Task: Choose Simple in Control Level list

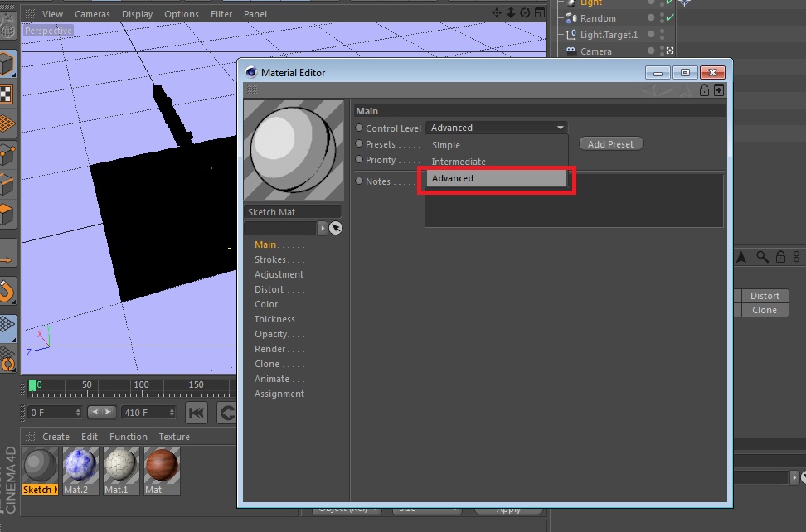Action: 497,145
